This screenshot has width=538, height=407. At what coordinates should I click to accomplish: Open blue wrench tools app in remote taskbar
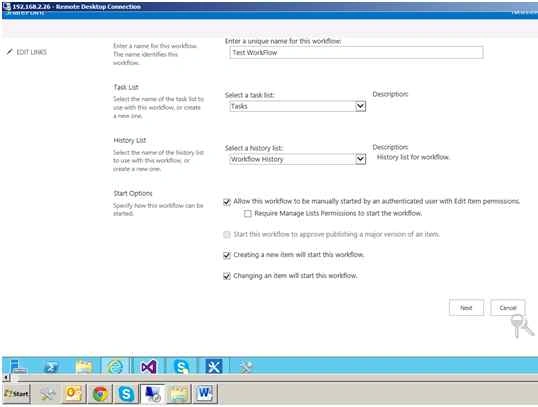click(214, 367)
